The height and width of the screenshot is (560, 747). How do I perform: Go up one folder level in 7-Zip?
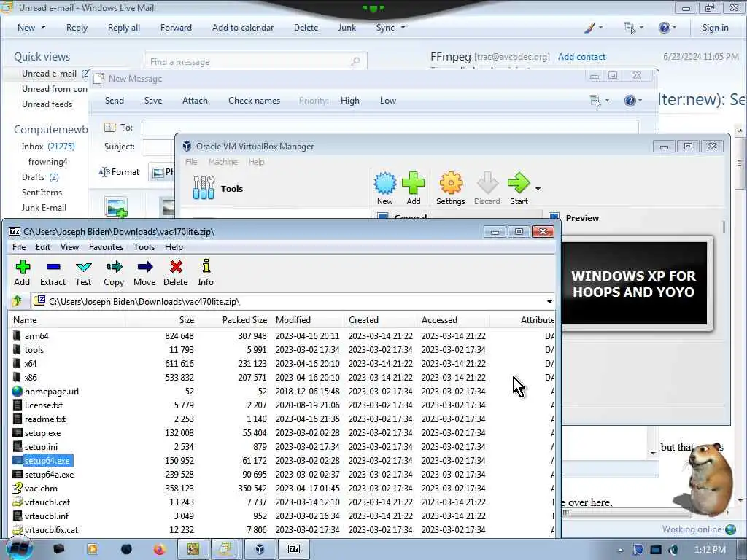coord(18,301)
